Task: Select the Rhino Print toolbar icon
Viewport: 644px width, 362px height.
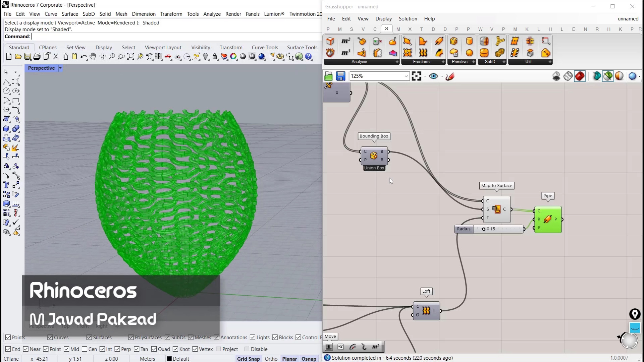Action: pyautogui.click(x=37, y=57)
